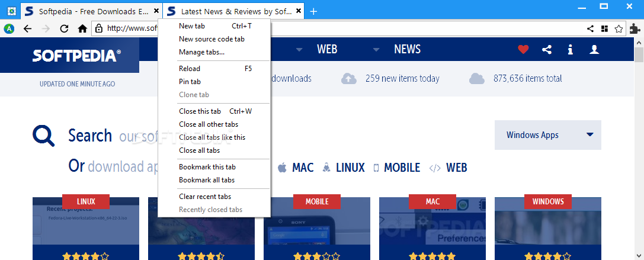Select Pin tab menu item
The height and width of the screenshot is (260, 644).
tap(214, 82)
